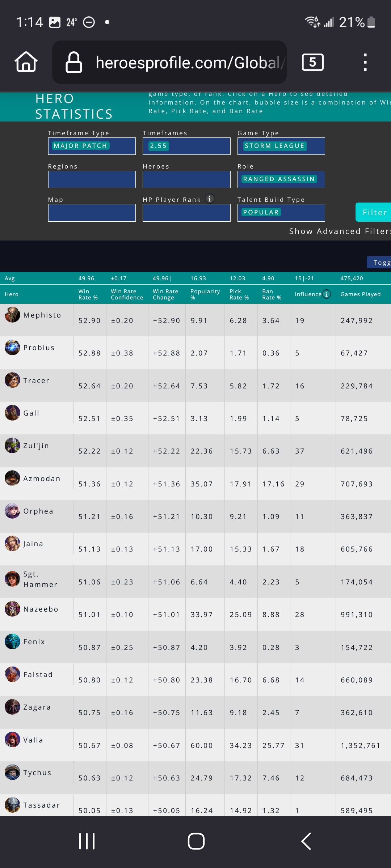Click the Orphea hero portrait
The width and height of the screenshot is (391, 868).
tap(12, 511)
